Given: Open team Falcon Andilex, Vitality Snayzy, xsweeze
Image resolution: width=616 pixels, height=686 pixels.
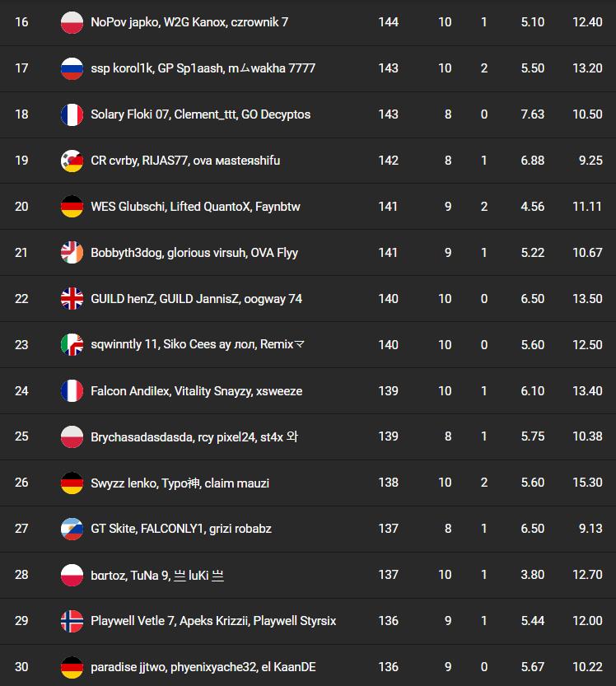Looking at the screenshot, I should point(196,391).
